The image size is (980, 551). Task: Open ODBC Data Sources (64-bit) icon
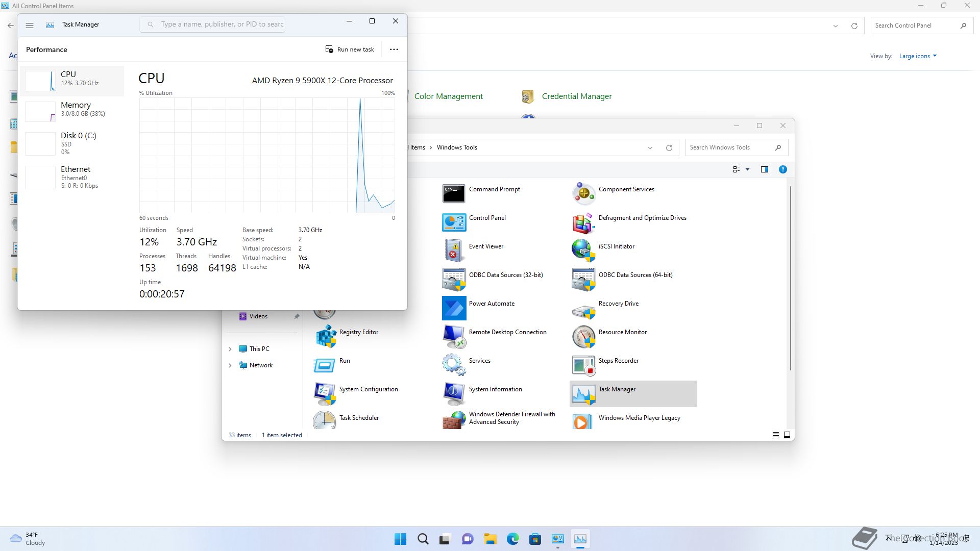pos(583,280)
